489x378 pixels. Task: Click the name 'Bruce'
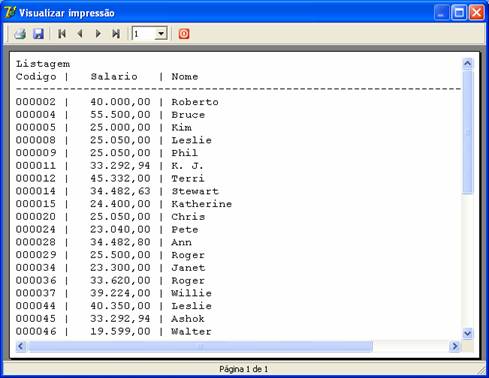[188, 115]
